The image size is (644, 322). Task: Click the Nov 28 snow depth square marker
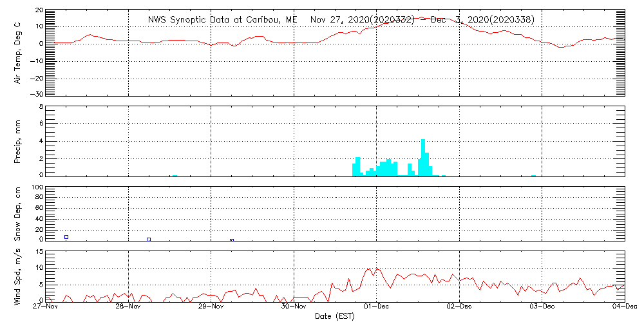[149, 240]
